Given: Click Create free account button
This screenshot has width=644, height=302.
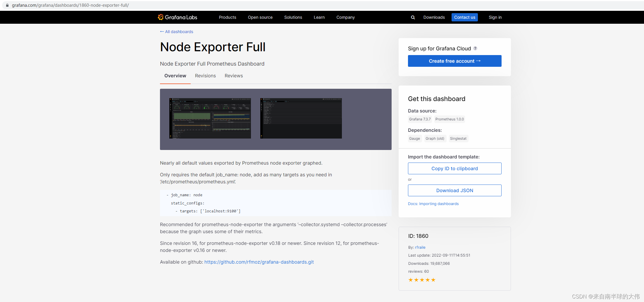Looking at the screenshot, I should (455, 61).
